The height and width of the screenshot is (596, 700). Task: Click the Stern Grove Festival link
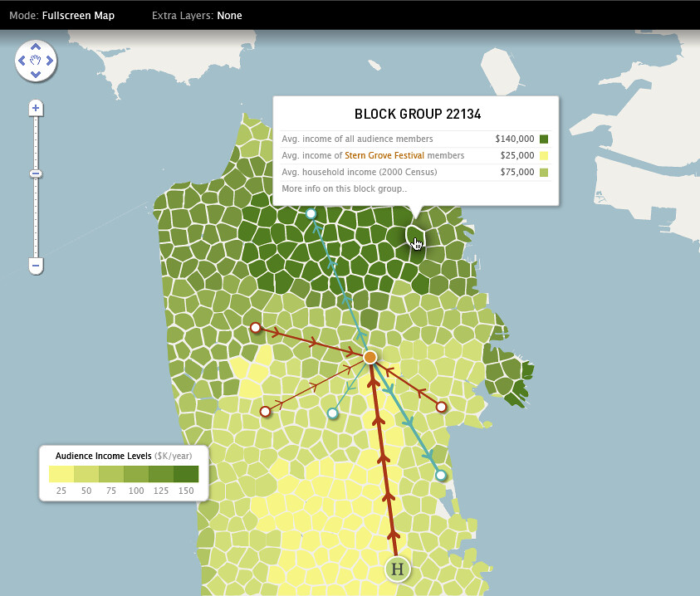[384, 155]
